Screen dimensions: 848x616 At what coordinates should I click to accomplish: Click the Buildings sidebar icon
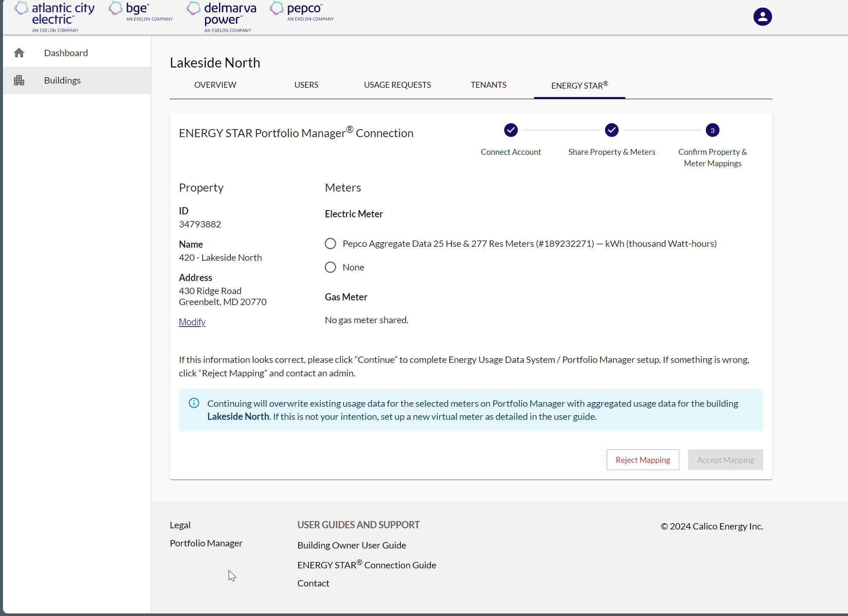[19, 80]
